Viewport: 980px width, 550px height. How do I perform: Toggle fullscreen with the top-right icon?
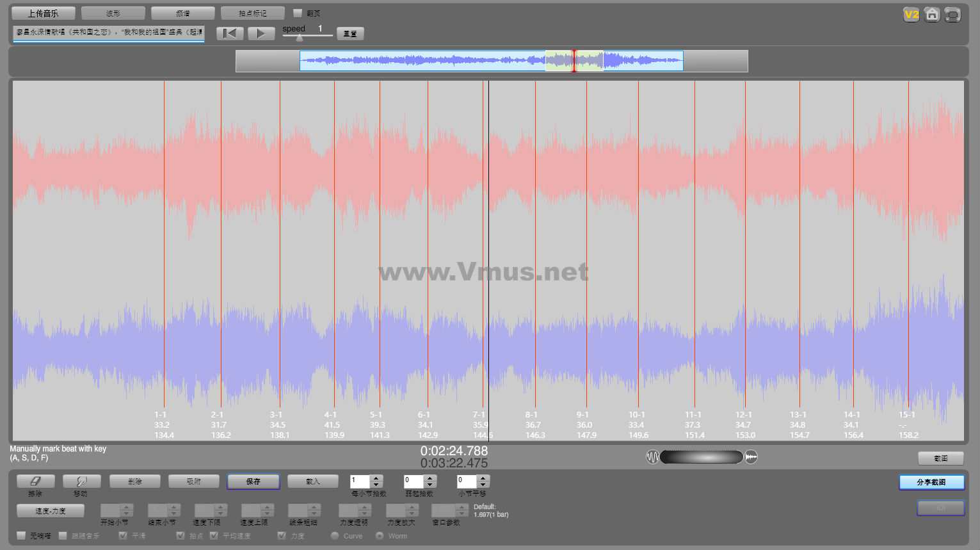(x=952, y=14)
